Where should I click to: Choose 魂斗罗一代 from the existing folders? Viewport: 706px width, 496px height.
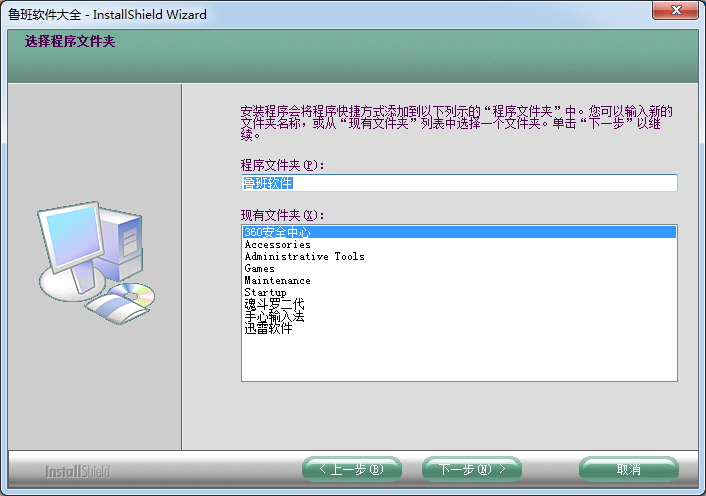coord(274,304)
